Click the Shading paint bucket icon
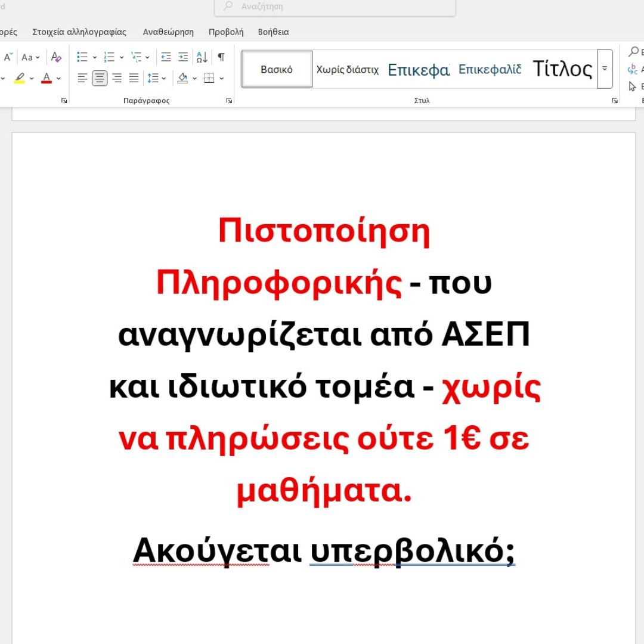644x644 pixels. pos(183,78)
